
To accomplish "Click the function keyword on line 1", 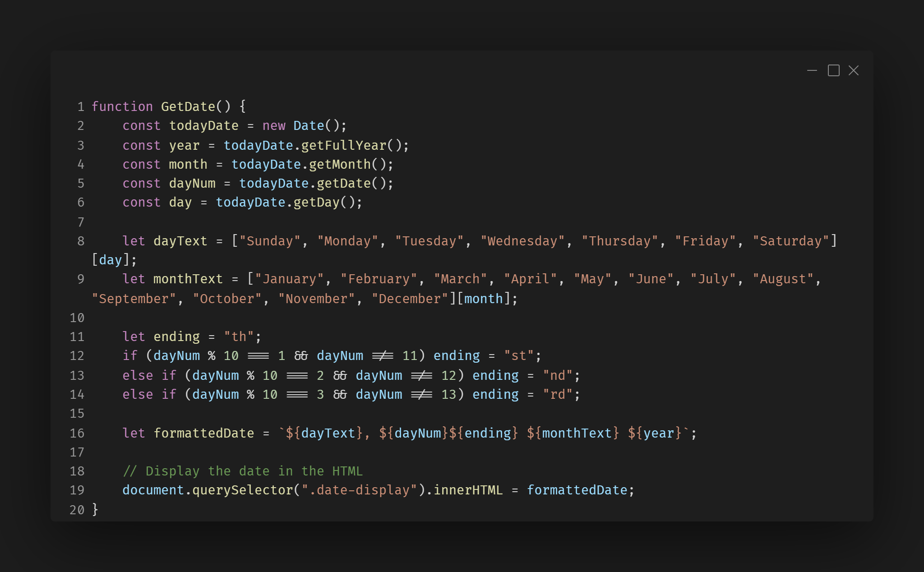I will [122, 106].
